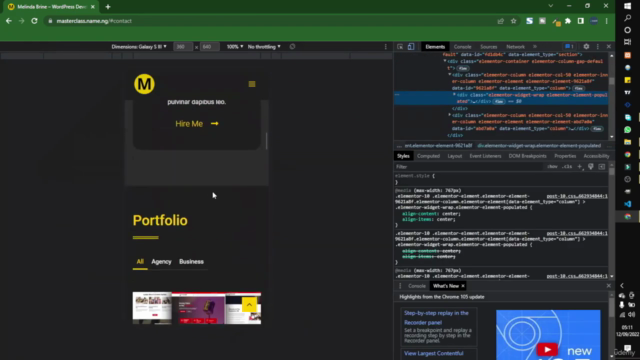640x360 pixels.
Task: Click the styles Filter input
Action: click(x=469, y=167)
